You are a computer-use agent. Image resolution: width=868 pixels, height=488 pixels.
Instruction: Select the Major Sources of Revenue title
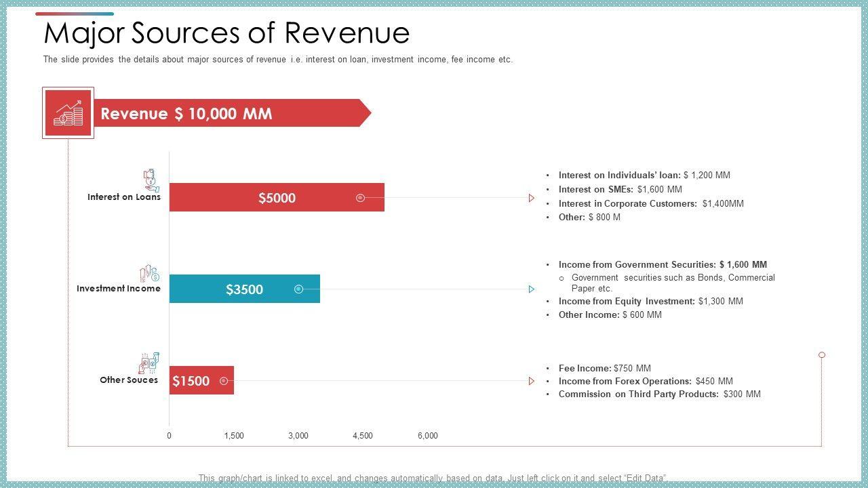point(226,33)
